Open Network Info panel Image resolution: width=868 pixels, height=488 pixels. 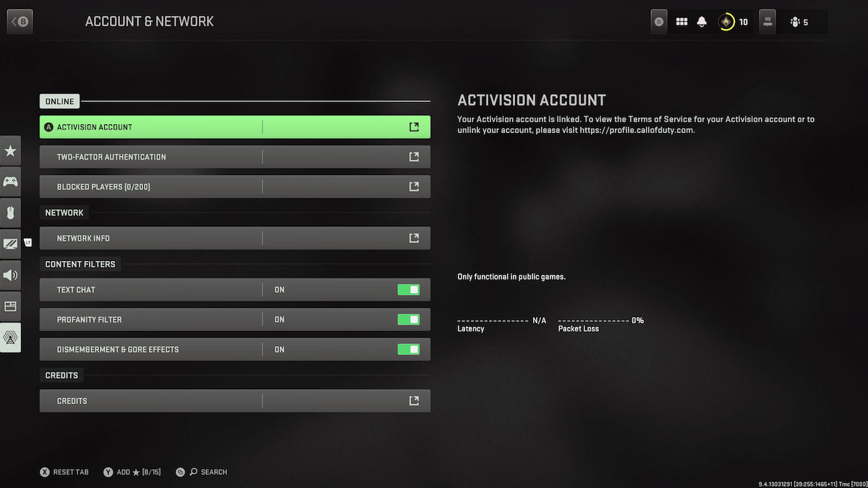pyautogui.click(x=235, y=238)
